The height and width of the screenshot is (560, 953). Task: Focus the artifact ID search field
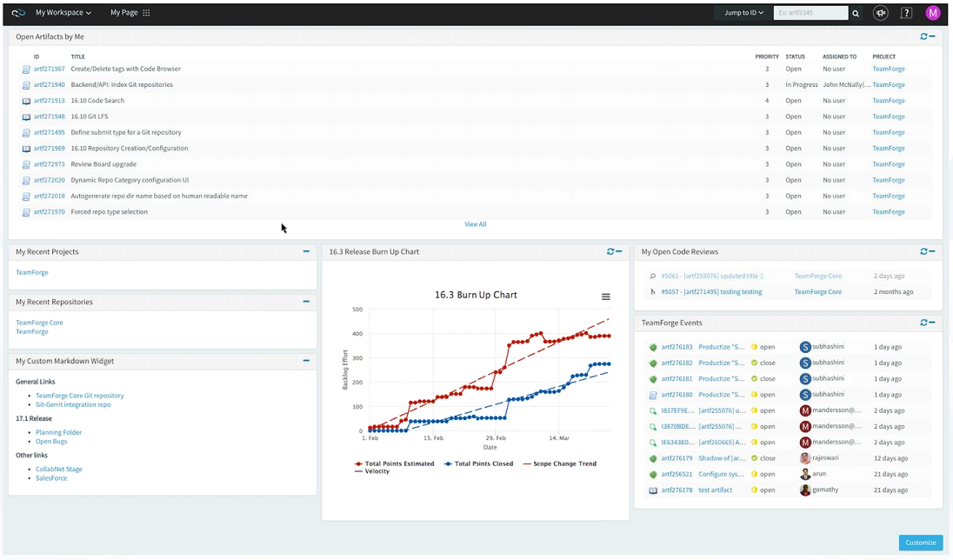click(x=810, y=13)
